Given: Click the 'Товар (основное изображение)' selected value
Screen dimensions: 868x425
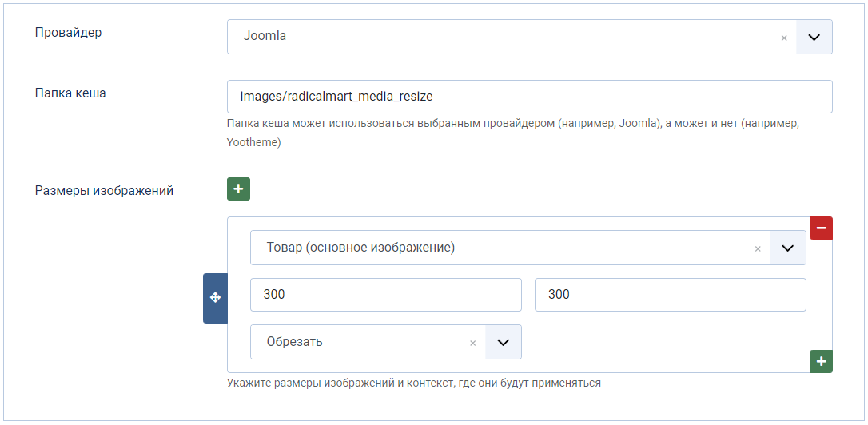Looking at the screenshot, I should (360, 248).
